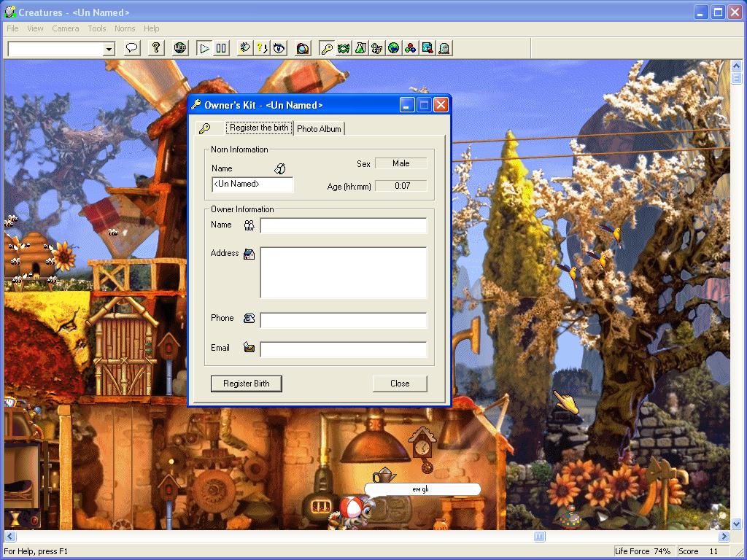Click the house icon beside Address
This screenshot has height=560, width=747.
pos(249,254)
